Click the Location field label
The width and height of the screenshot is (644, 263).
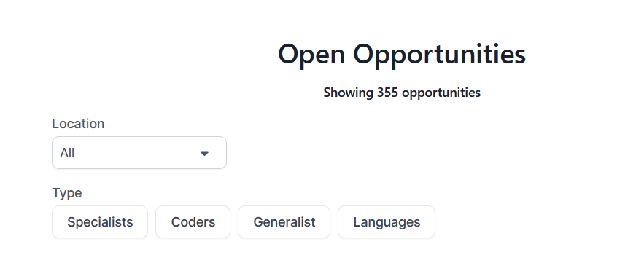78,124
